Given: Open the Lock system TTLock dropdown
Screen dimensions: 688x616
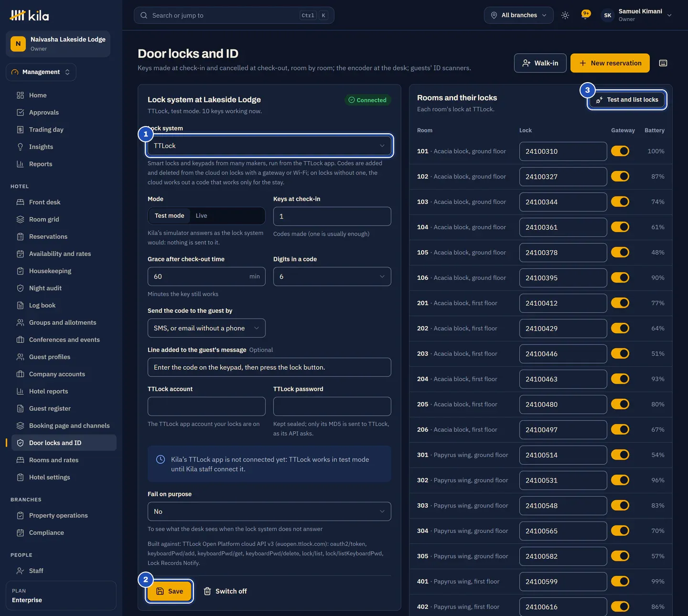Looking at the screenshot, I should pyautogui.click(x=269, y=146).
